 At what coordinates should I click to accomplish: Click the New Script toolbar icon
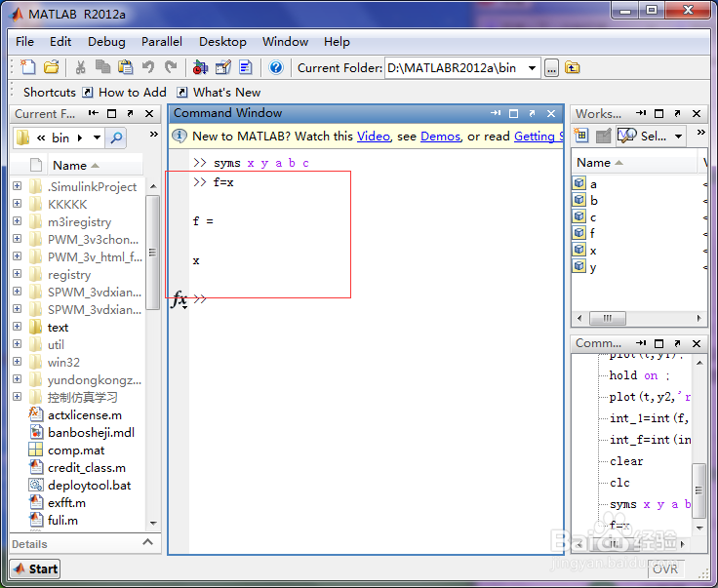(x=28, y=67)
